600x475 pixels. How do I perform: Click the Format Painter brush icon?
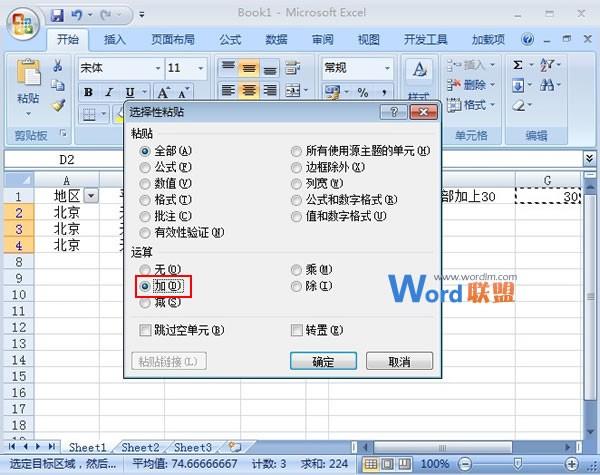click(x=58, y=104)
